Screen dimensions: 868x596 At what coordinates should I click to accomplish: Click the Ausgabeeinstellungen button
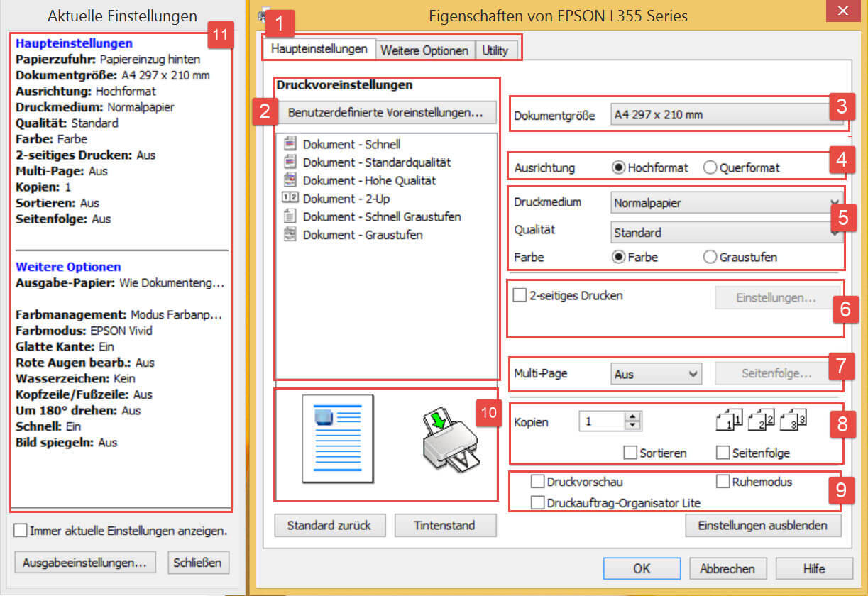point(84,563)
